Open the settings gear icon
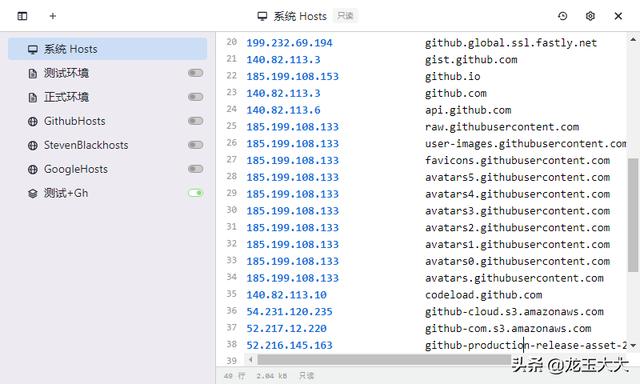The height and width of the screenshot is (384, 640). pyautogui.click(x=590, y=16)
